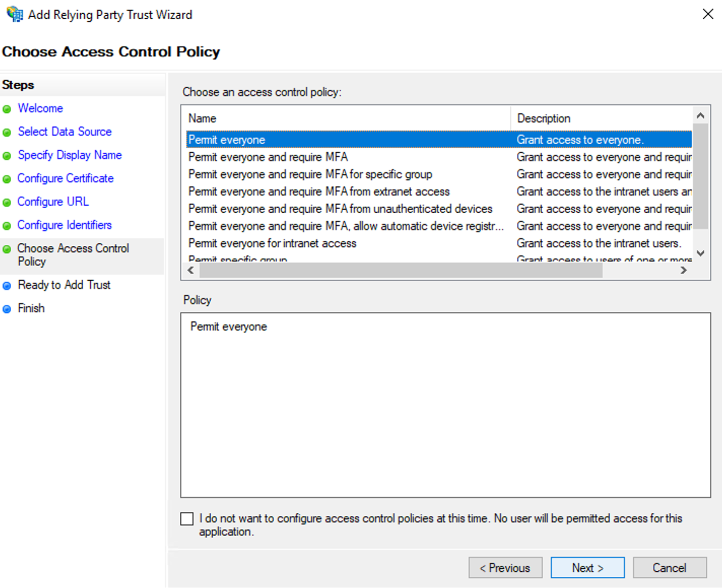Cancel the trust wizard
The height and width of the screenshot is (588, 722).
(669, 568)
